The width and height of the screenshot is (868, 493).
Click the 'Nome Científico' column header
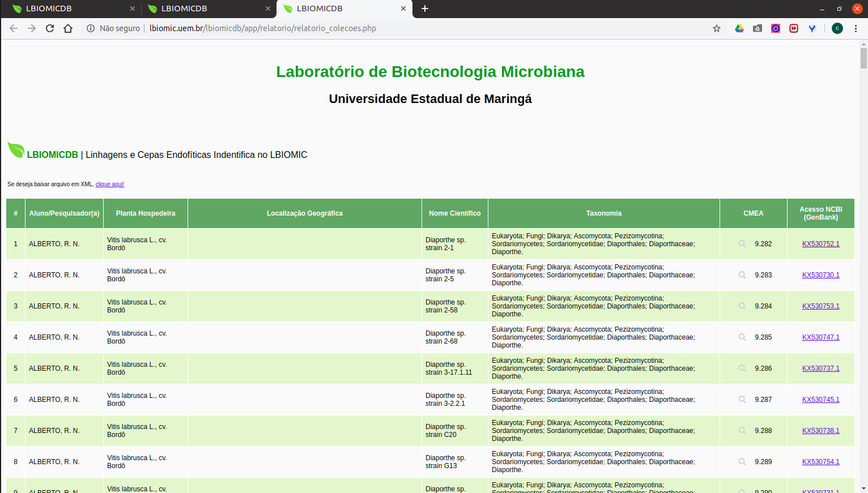455,213
